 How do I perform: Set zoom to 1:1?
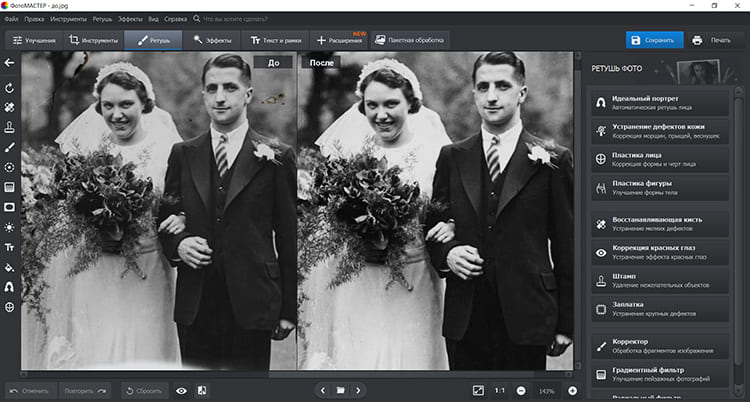coord(500,391)
